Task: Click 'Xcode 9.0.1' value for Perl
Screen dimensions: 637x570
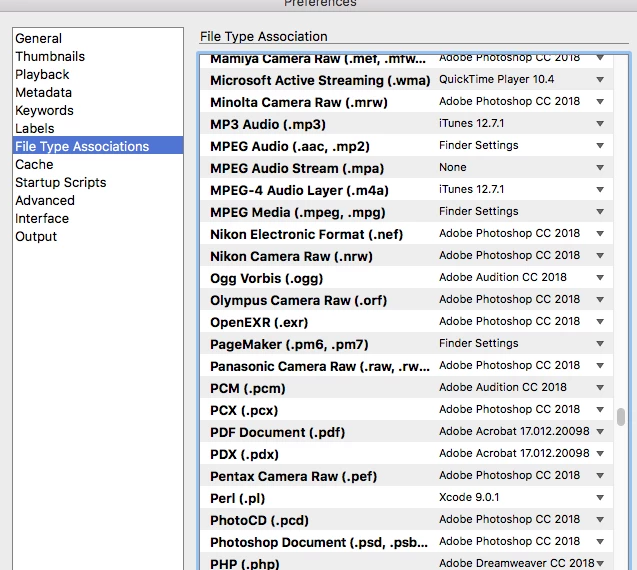Action: (x=469, y=497)
